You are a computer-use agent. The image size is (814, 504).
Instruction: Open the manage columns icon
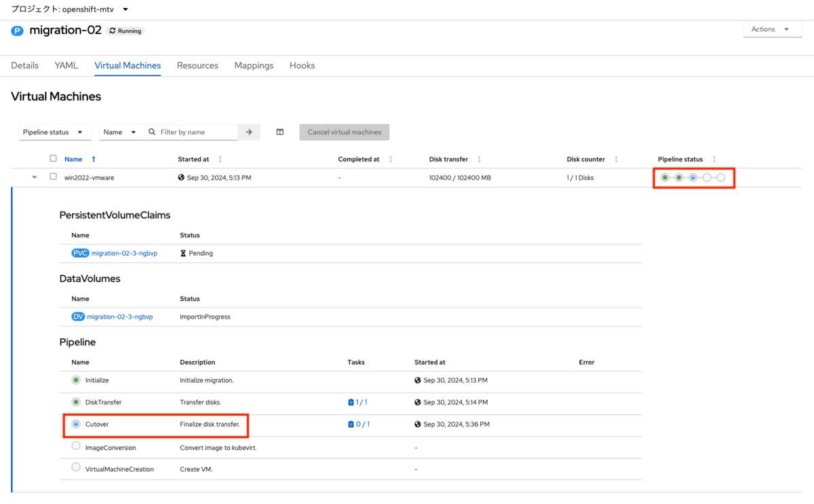point(279,132)
